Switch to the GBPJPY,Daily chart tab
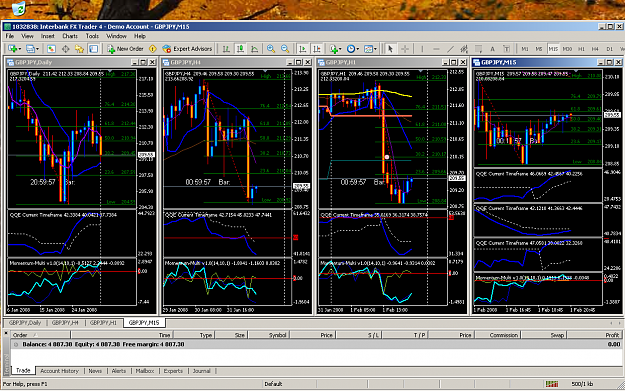The image size is (625, 391). click(x=25, y=322)
